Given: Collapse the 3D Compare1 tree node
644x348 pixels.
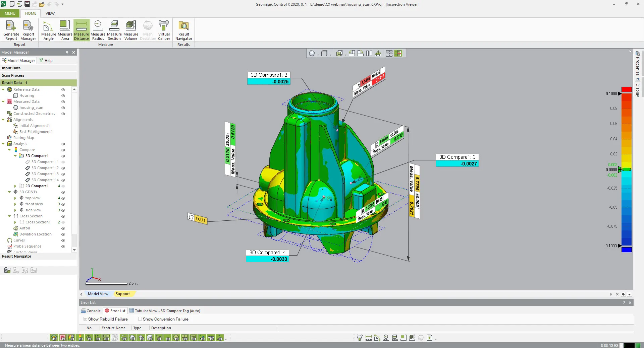Looking at the screenshot, I should 15,156.
